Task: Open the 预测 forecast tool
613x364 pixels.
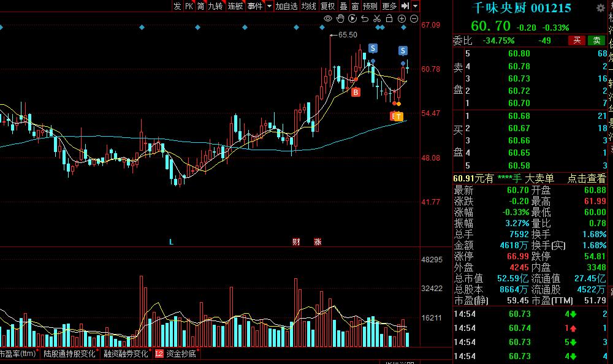Action: [370, 6]
